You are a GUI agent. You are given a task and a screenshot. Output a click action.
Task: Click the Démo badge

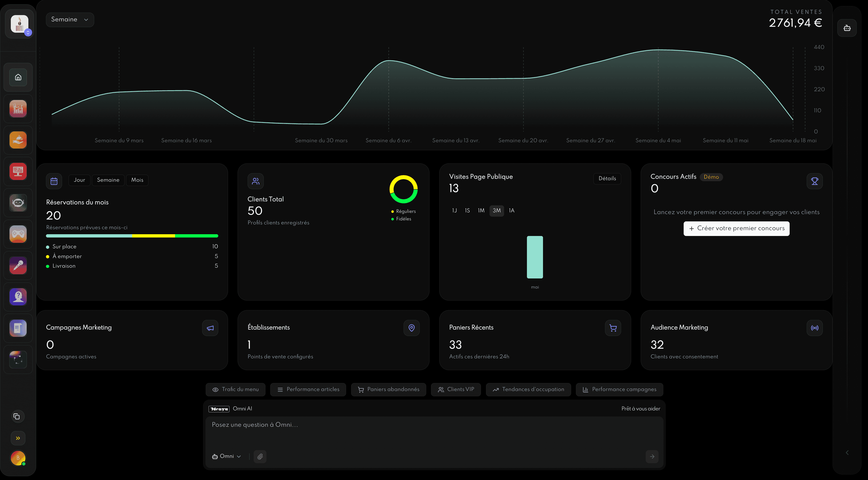coord(711,177)
